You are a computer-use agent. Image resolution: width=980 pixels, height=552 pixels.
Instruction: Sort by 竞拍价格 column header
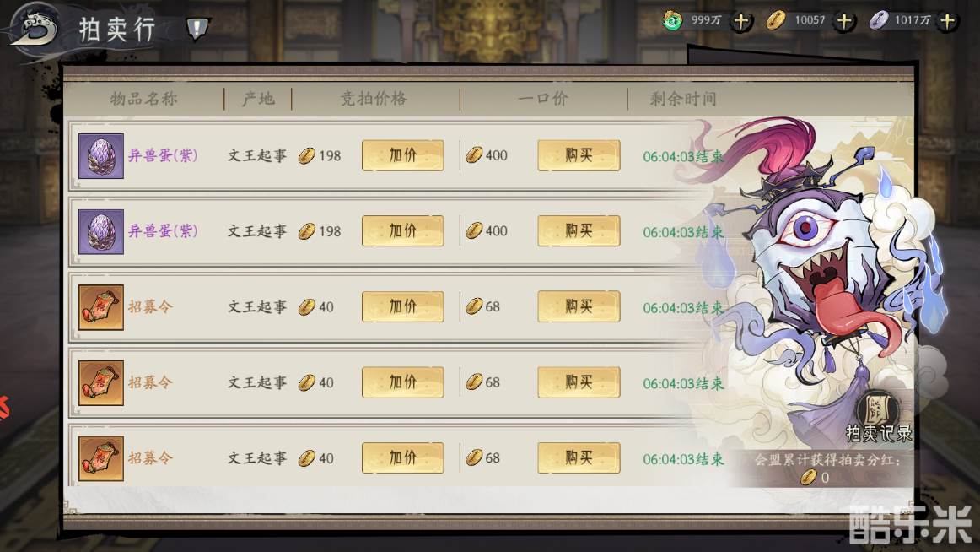point(374,99)
